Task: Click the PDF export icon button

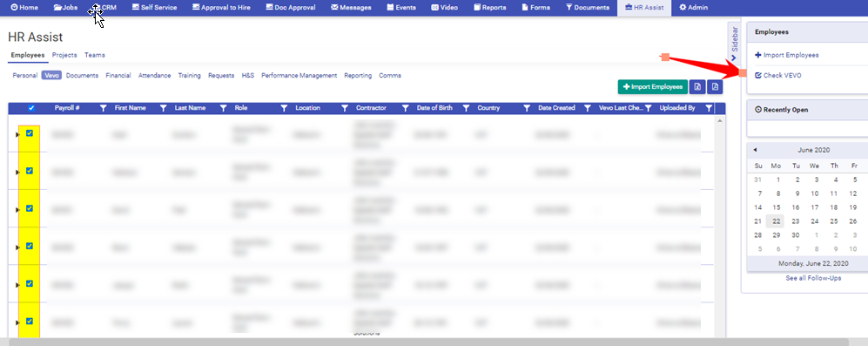Action: (716, 86)
